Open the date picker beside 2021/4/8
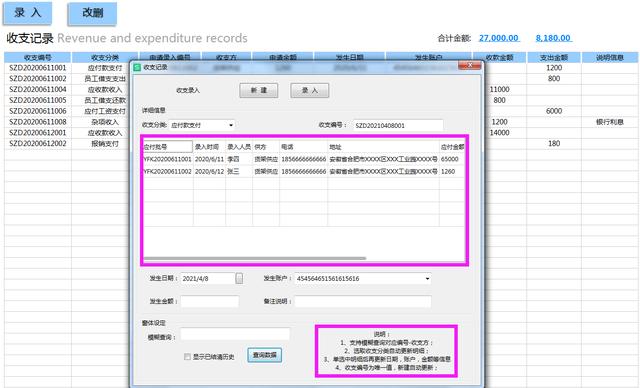 [x=239, y=278]
